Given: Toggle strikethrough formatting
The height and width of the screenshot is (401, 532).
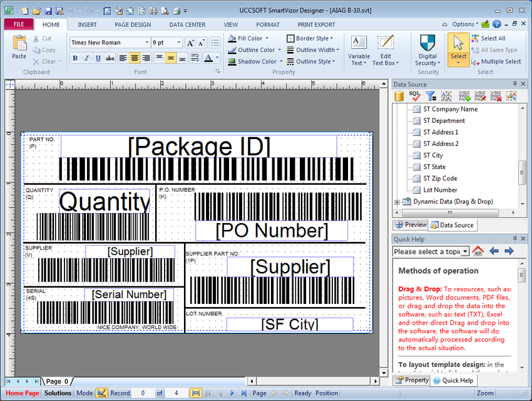Looking at the screenshot, I should point(110,58).
